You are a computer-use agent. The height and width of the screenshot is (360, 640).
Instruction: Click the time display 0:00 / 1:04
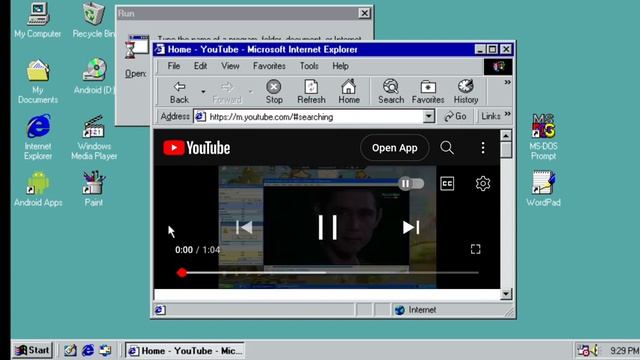tap(198, 250)
